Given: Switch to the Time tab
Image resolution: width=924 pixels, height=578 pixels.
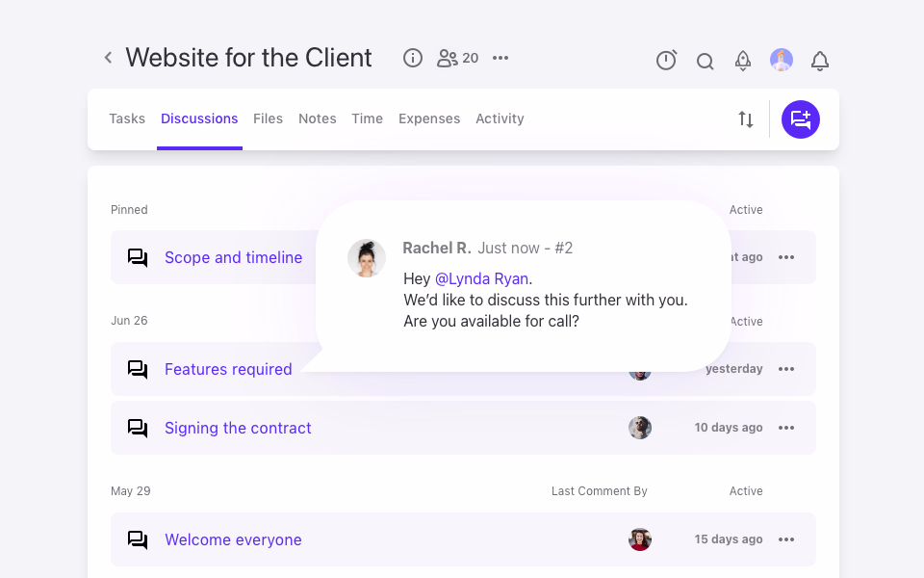Looking at the screenshot, I should click(367, 118).
